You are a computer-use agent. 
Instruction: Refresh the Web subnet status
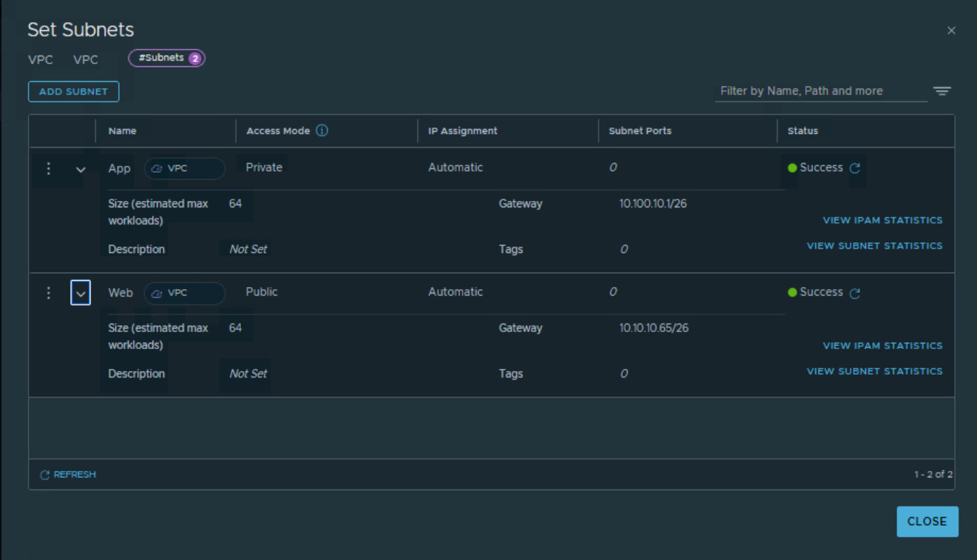(x=855, y=293)
